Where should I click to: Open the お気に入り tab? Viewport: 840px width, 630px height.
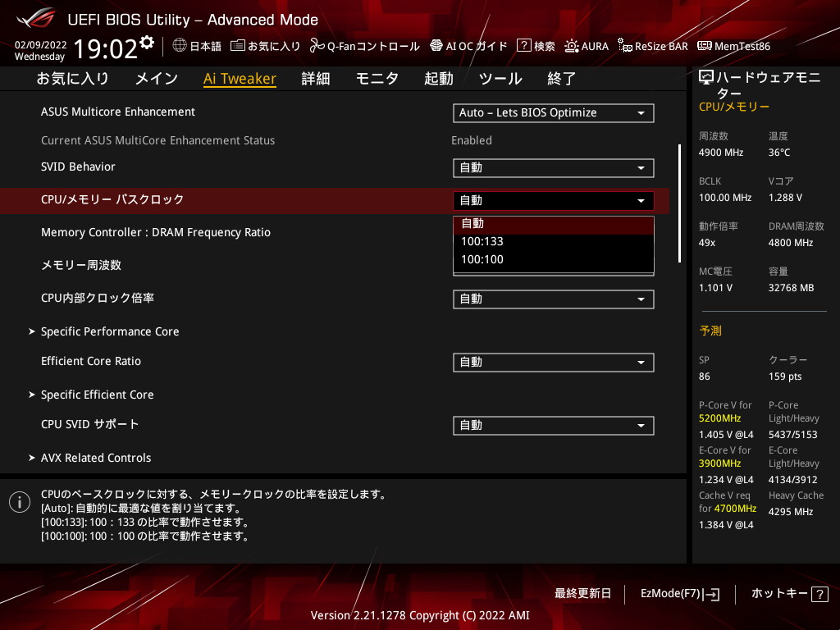pos(73,79)
